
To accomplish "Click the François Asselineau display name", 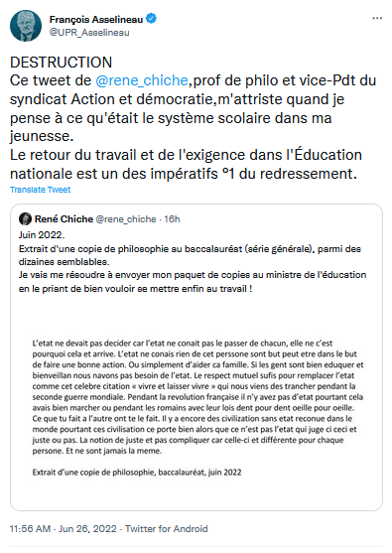I will 96,19.
